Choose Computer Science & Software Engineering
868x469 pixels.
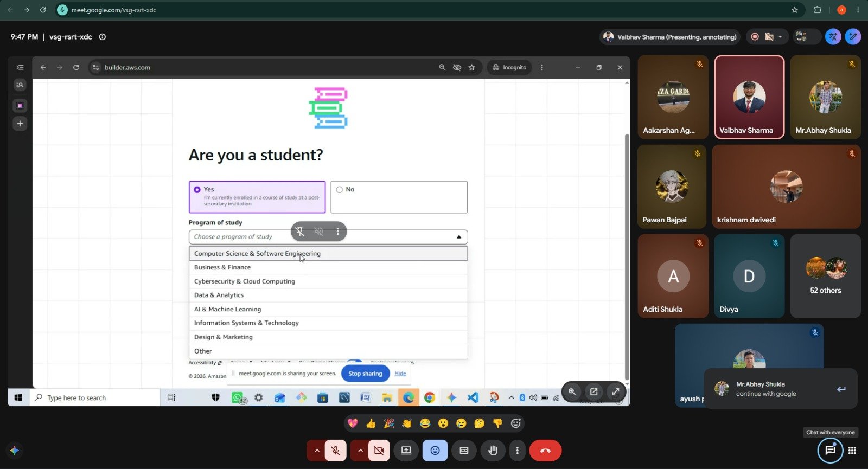(x=328, y=254)
